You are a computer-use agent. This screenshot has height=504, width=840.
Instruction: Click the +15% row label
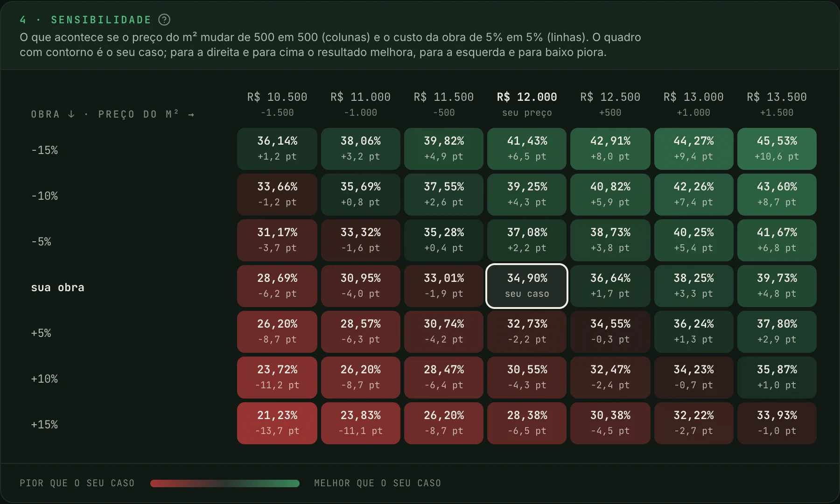pyautogui.click(x=44, y=425)
